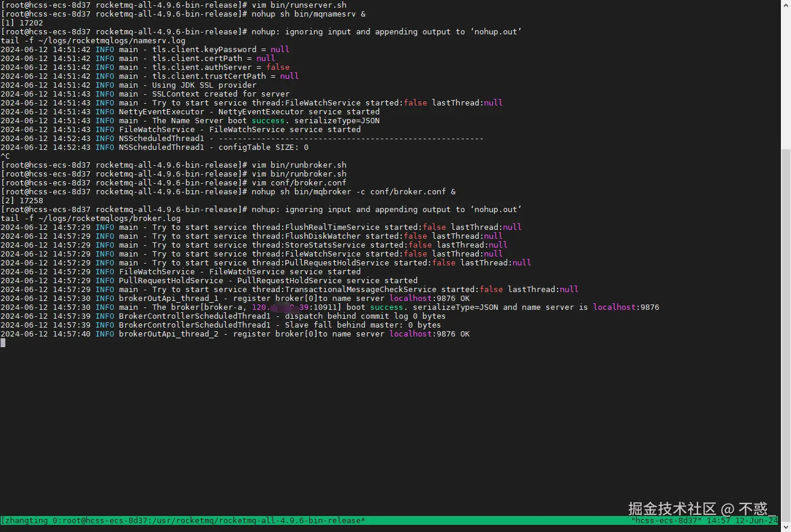The width and height of the screenshot is (791, 532).
Task: Click the TransactionalMessageCheckService thread start line
Action: pyautogui.click(x=290, y=289)
